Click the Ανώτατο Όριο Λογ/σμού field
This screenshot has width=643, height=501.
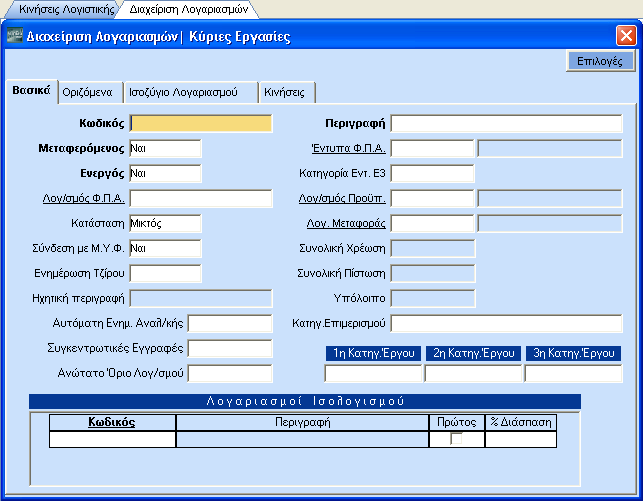(230, 373)
